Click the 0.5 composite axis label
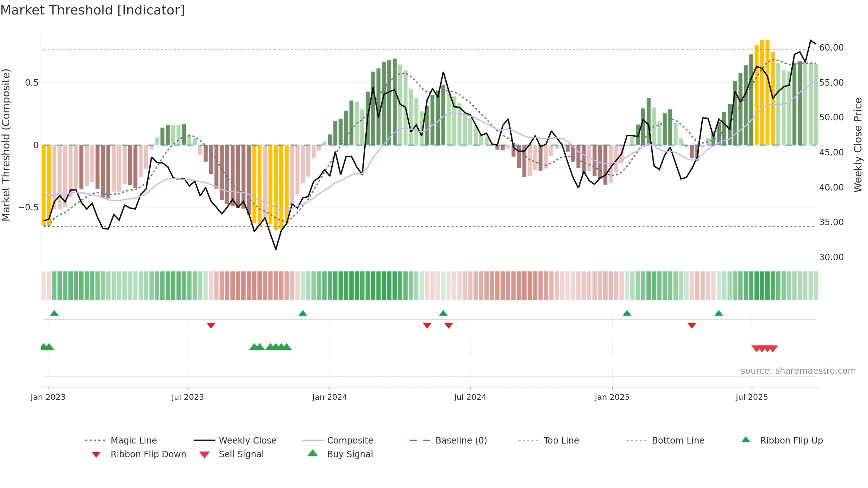 (31, 83)
